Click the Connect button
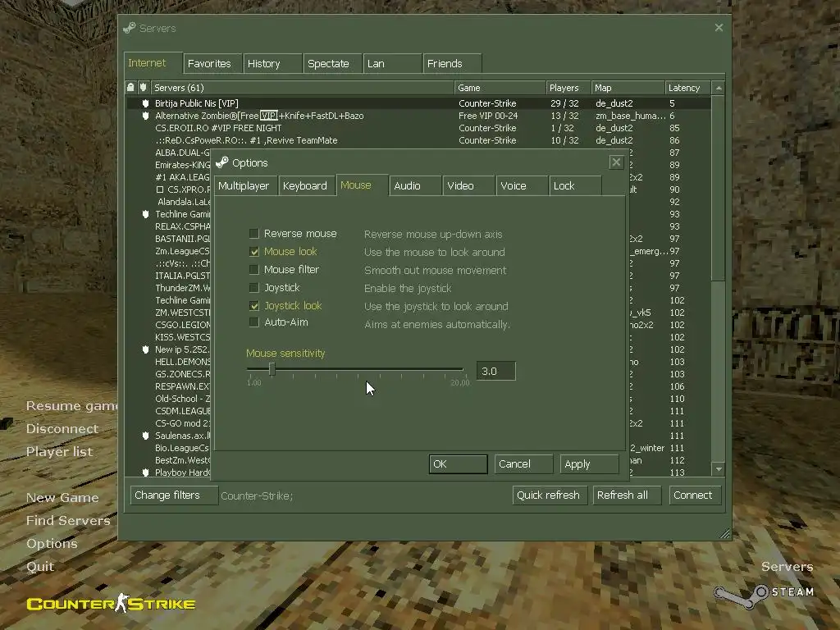The width and height of the screenshot is (840, 630). [x=695, y=495]
